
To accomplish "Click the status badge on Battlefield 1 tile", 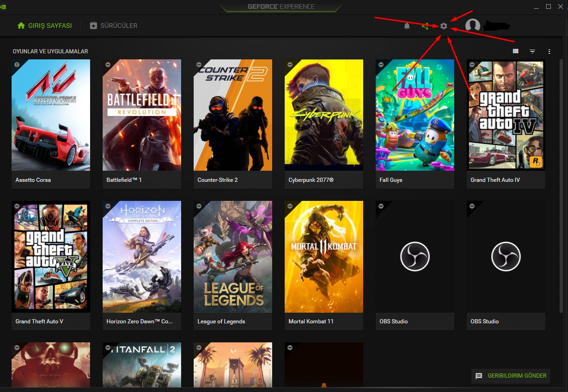I will click(x=108, y=65).
